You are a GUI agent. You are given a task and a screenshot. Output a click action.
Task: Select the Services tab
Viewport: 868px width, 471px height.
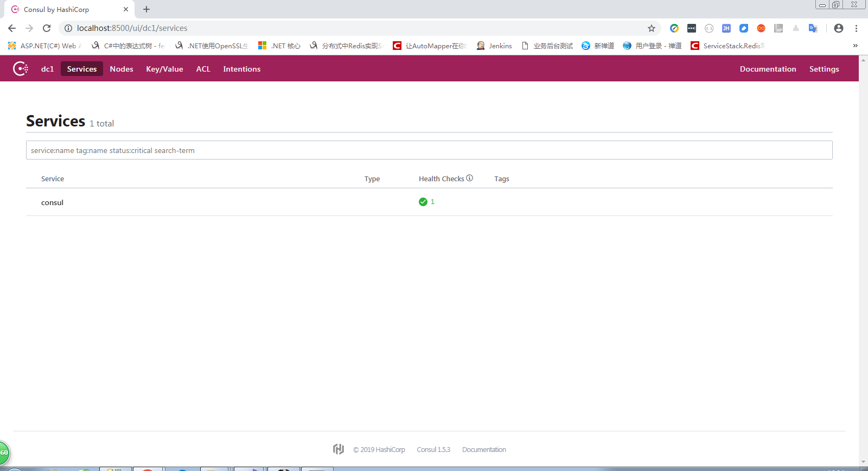tap(82, 69)
